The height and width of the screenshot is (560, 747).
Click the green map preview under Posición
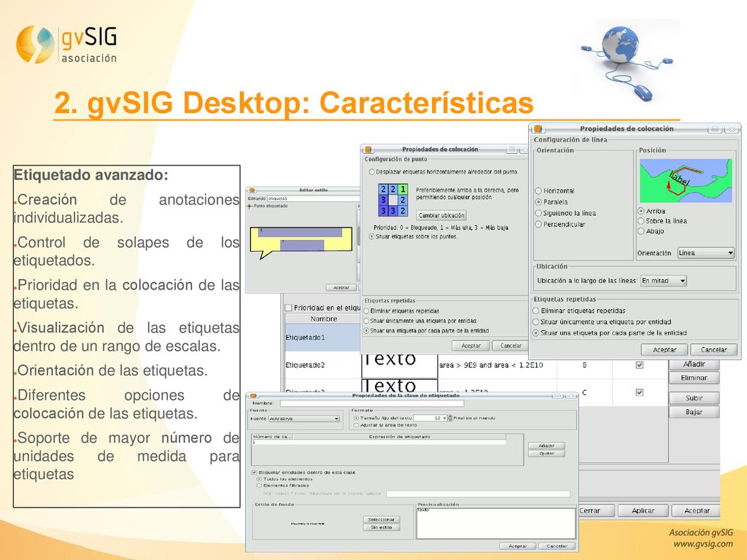pos(686,181)
